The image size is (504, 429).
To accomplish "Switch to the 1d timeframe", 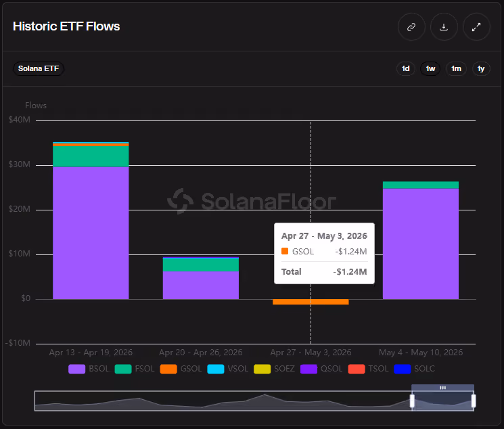I will [406, 68].
